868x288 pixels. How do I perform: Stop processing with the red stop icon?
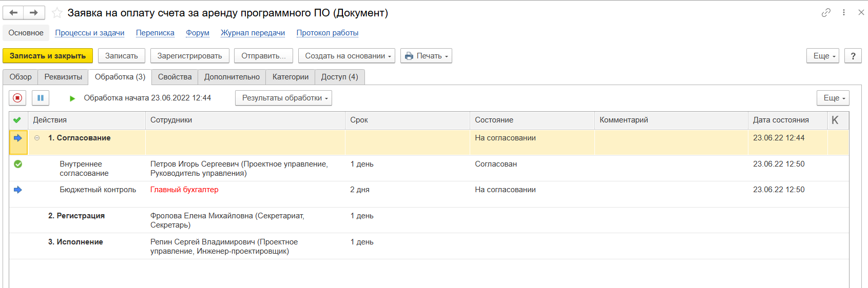coord(17,98)
